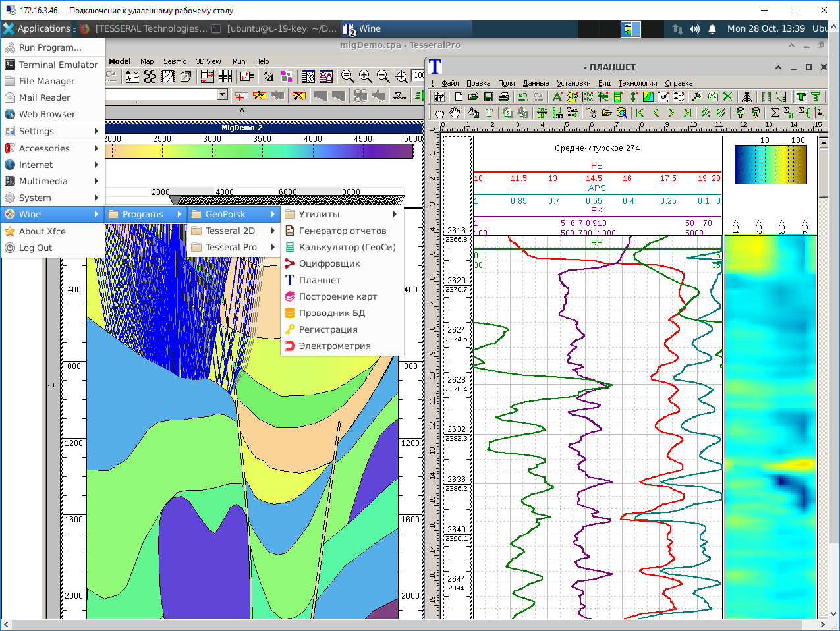This screenshot has height=631, width=840.
Task: Expand the Tesseral Pro submenu
Action: tap(233, 247)
